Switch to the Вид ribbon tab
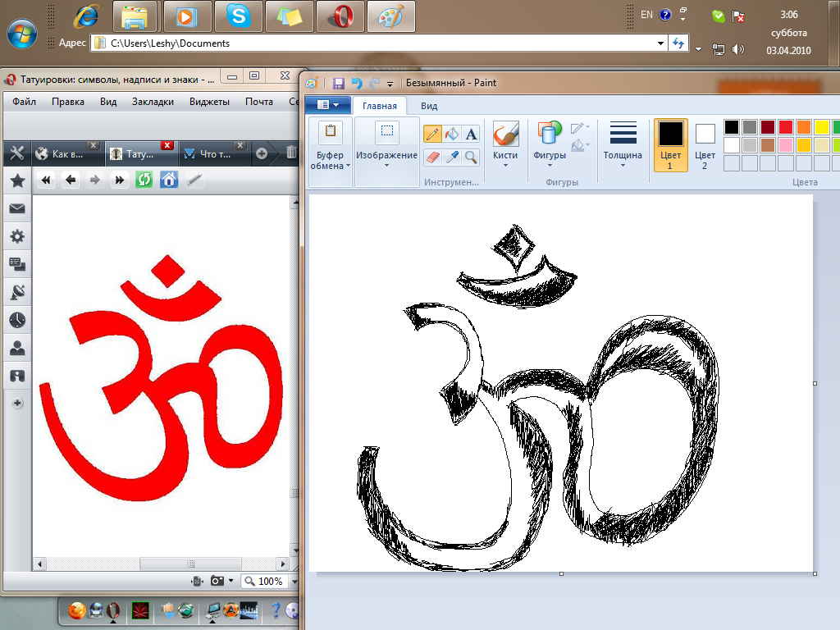 tap(429, 106)
